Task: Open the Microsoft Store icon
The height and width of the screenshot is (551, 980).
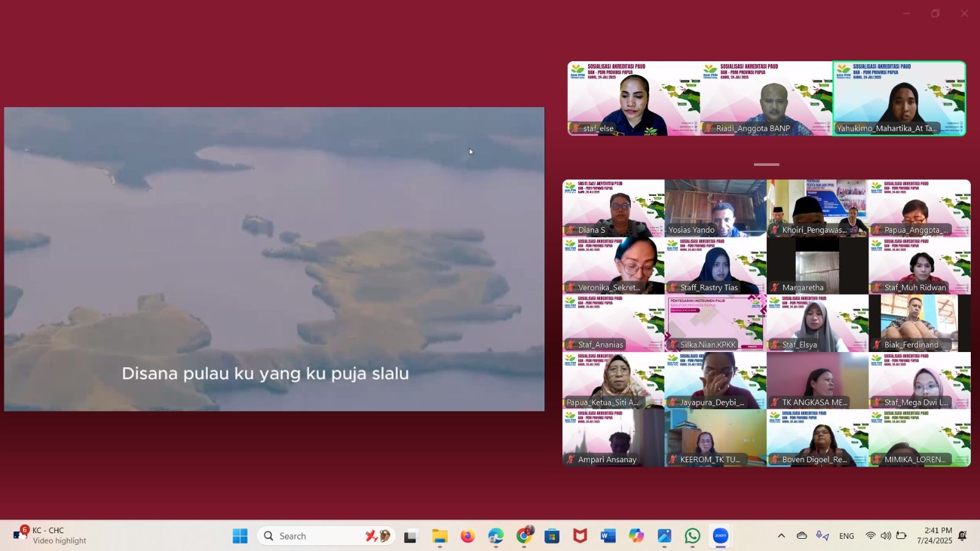Action: click(x=552, y=536)
